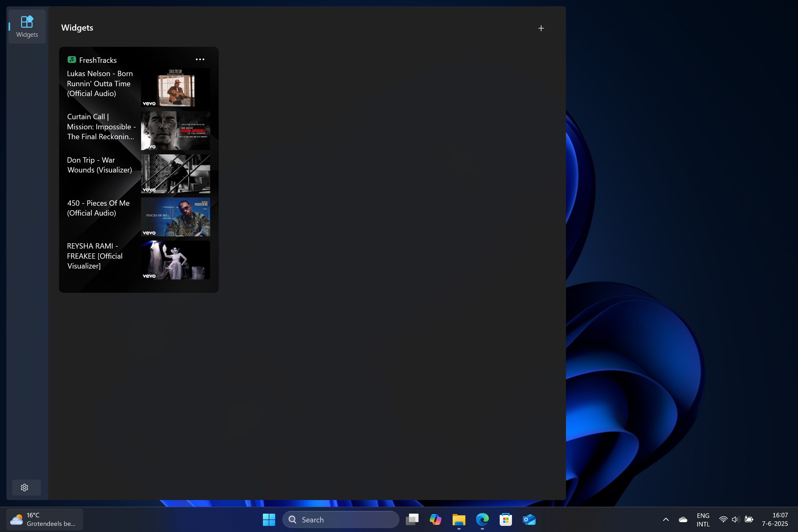798x532 pixels.
Task: Add a new widget with plus icon
Action: [x=541, y=28]
